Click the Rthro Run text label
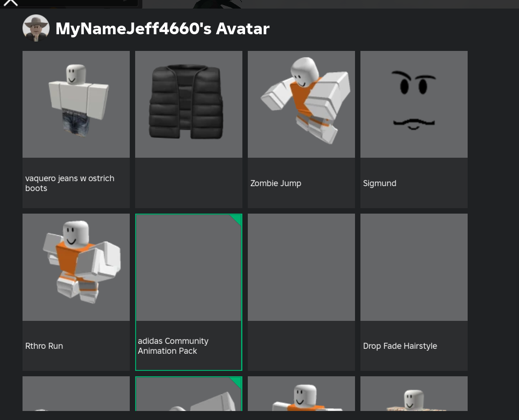Viewport: 519px width, 420px height. coord(44,346)
